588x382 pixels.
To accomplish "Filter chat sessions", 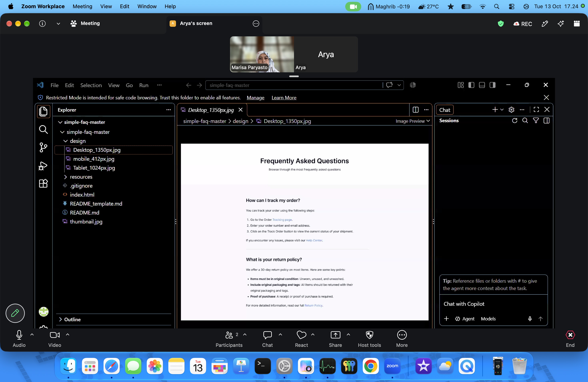I will pyautogui.click(x=536, y=120).
